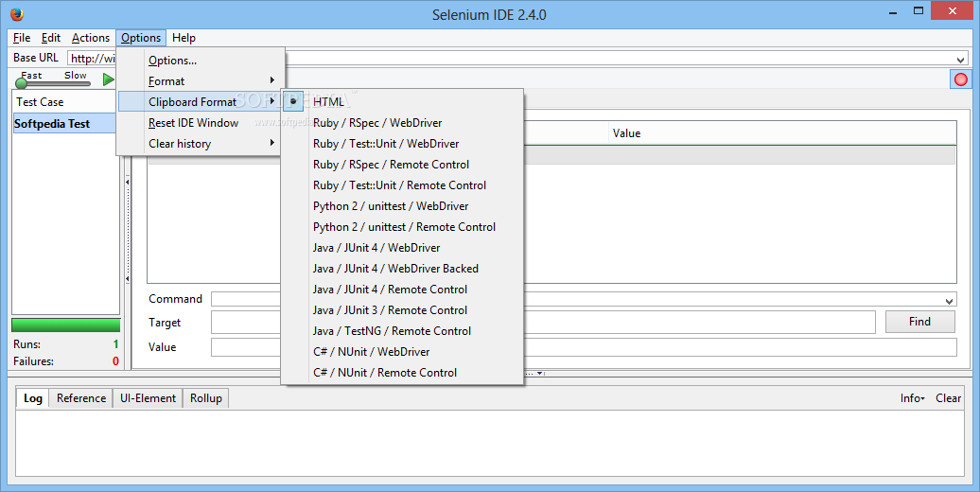Select Ruby / Test::Unit / Remote Control format

click(x=402, y=185)
